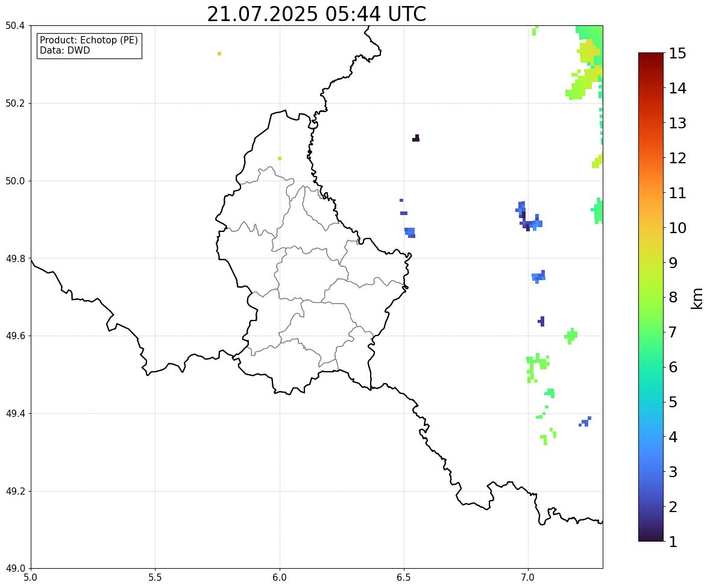This screenshot has width=710, height=588.
Task: Click colorbar tick label '1'
Action: pos(673,541)
